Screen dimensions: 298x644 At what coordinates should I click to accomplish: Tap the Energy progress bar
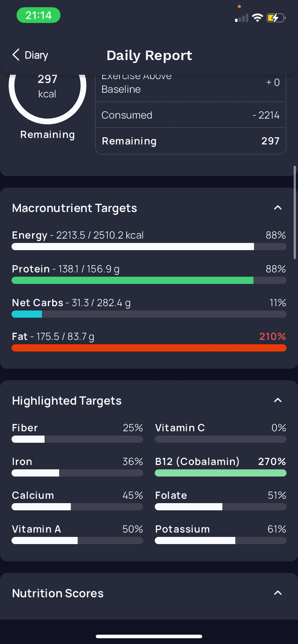point(149,247)
